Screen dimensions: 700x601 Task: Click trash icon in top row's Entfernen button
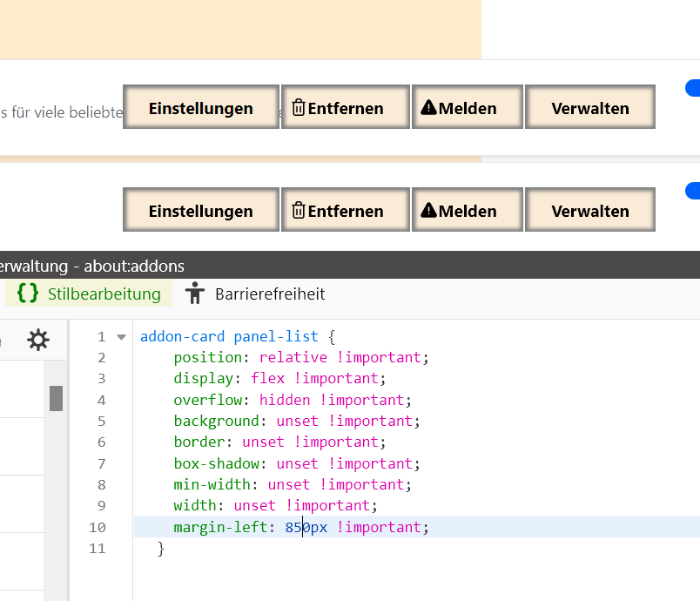(x=298, y=108)
